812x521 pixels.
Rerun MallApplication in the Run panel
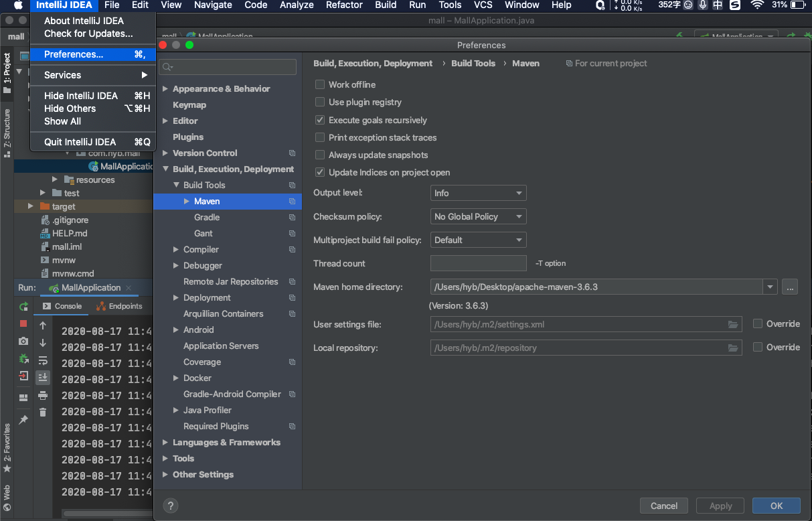23,306
